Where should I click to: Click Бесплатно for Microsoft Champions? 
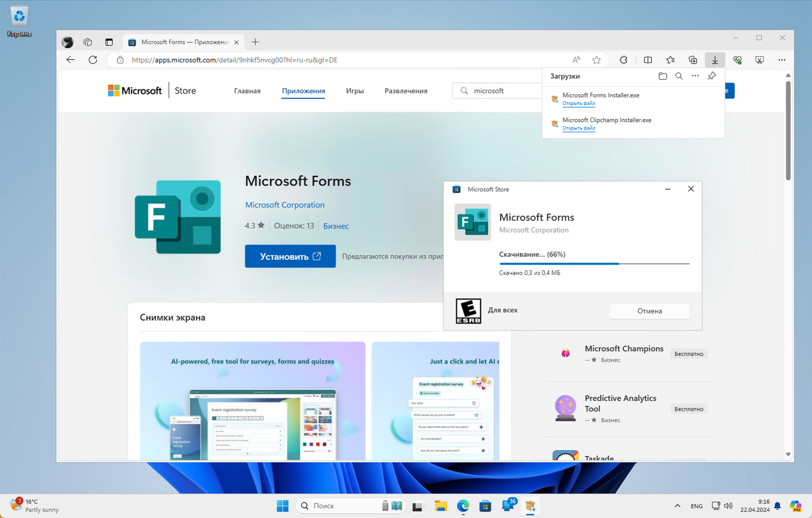coord(689,354)
